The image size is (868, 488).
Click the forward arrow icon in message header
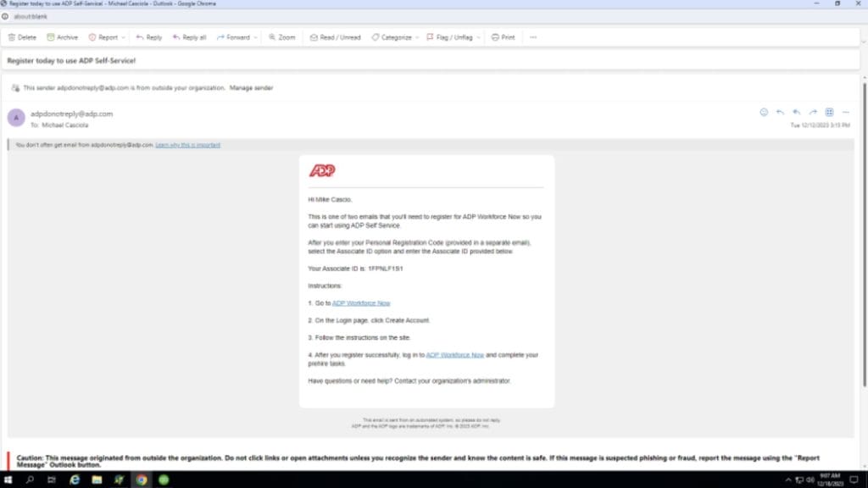813,112
